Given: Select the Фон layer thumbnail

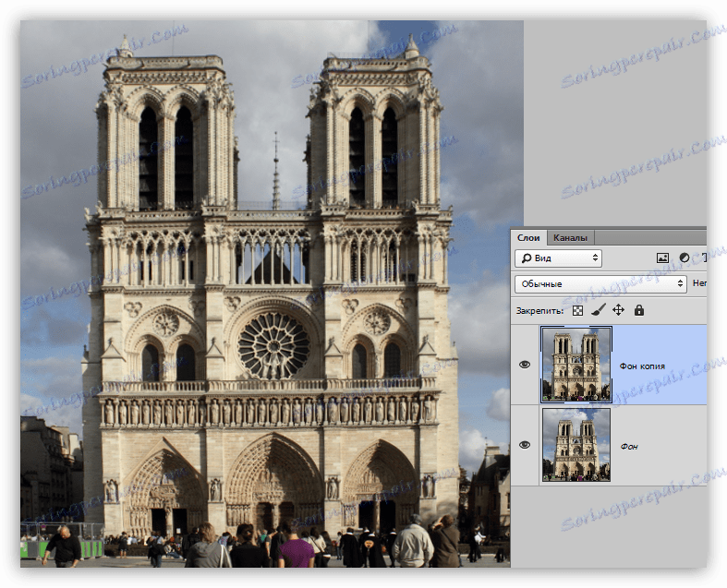Looking at the screenshot, I should click(576, 445).
